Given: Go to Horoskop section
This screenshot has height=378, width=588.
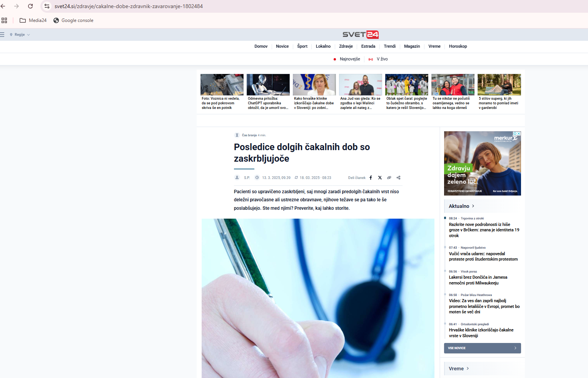Looking at the screenshot, I should tap(458, 47).
